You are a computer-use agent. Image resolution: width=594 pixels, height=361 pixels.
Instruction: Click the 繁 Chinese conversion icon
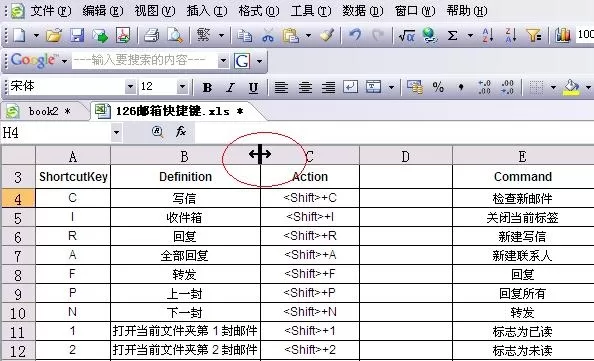click(x=203, y=36)
